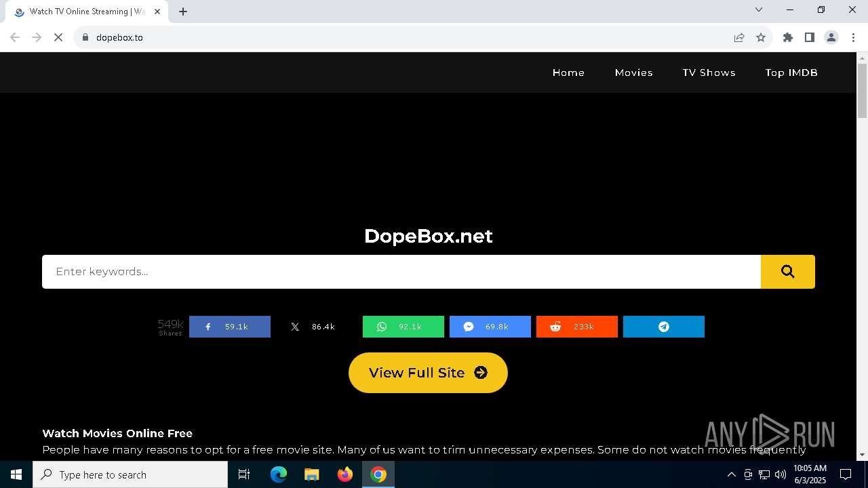The width and height of the screenshot is (868, 488).
Task: Select the Watch TV Online Streaming tab
Action: click(x=86, y=12)
